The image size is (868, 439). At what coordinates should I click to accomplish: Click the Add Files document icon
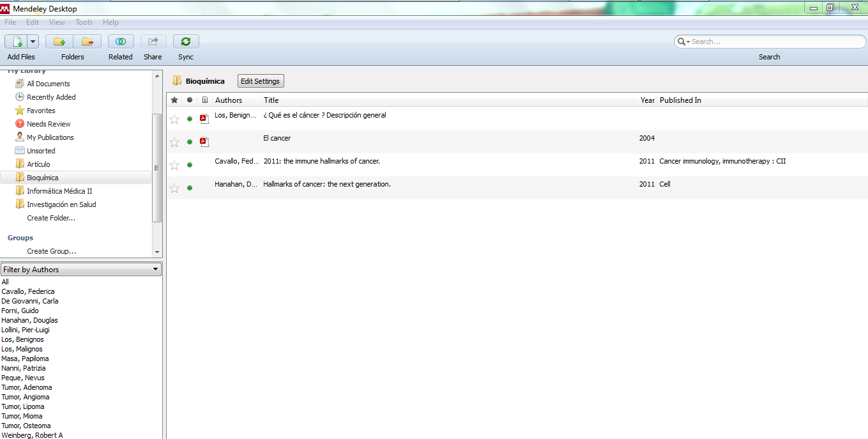tap(16, 42)
